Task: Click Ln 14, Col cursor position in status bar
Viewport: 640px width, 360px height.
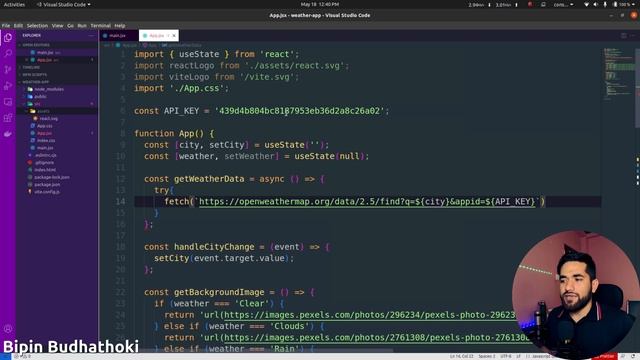Action: [461, 356]
